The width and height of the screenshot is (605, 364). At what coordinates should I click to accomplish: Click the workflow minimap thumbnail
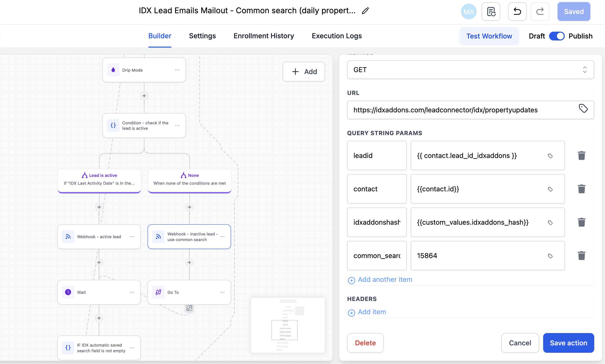coord(288,325)
